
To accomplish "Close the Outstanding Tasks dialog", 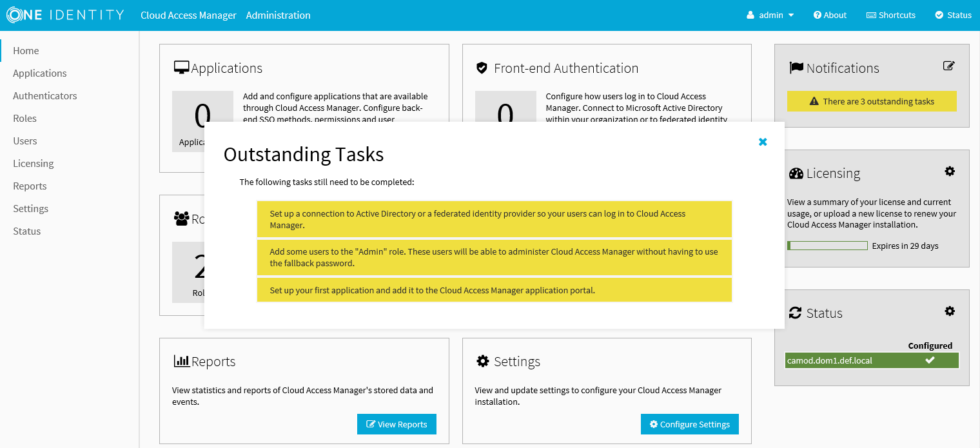I will click(763, 142).
